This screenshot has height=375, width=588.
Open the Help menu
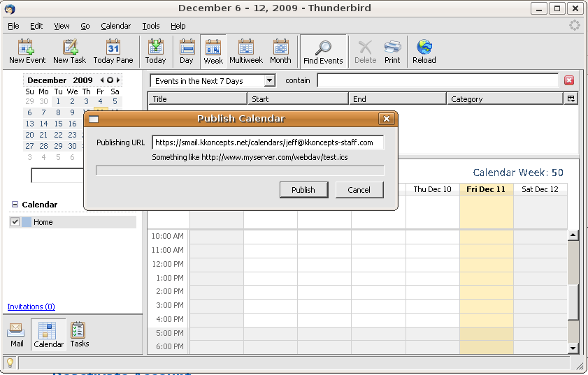tap(178, 26)
